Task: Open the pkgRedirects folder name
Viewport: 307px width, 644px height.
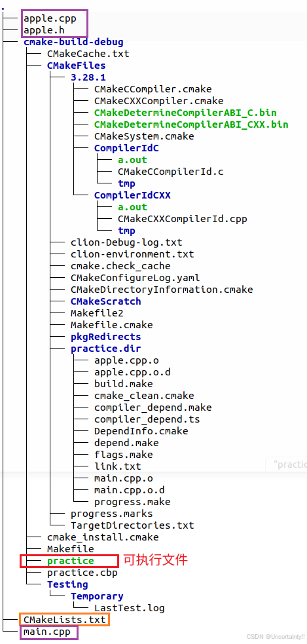Action: click(x=106, y=337)
